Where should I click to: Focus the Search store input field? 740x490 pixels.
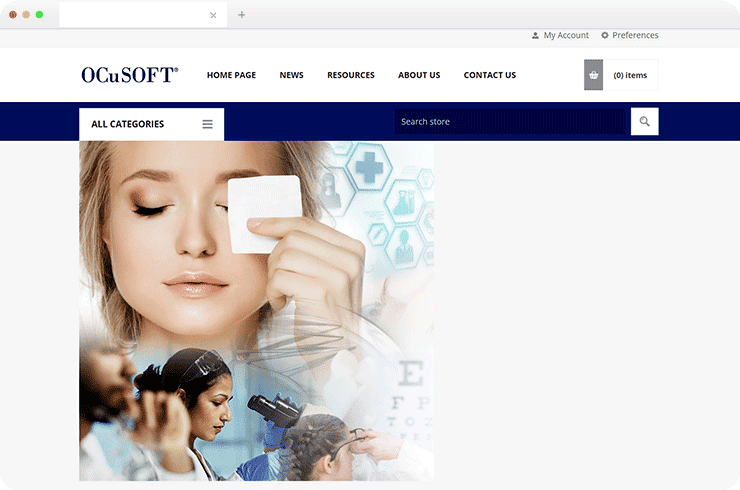(510, 122)
